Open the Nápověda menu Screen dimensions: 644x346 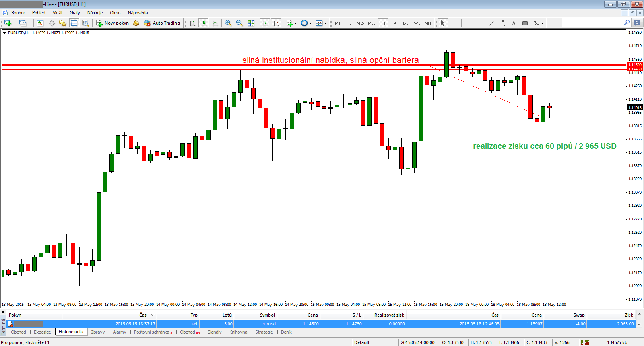(x=138, y=13)
